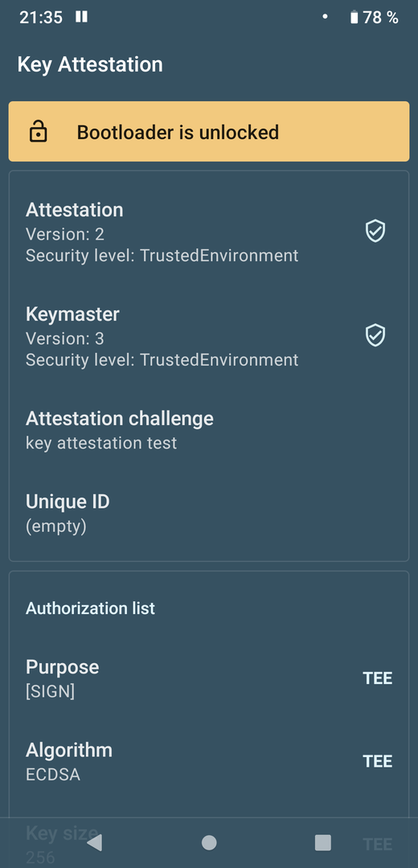Image resolution: width=418 pixels, height=868 pixels.
Task: Open the Keymaster Version 3 entry
Action: [209, 337]
